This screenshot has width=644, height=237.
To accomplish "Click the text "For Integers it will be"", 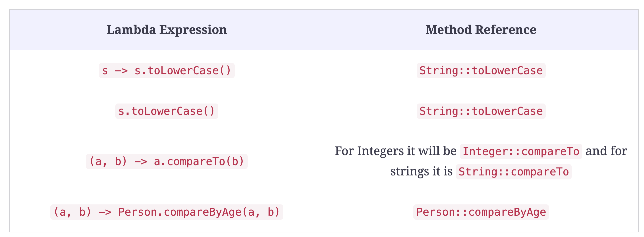I will [x=395, y=151].
